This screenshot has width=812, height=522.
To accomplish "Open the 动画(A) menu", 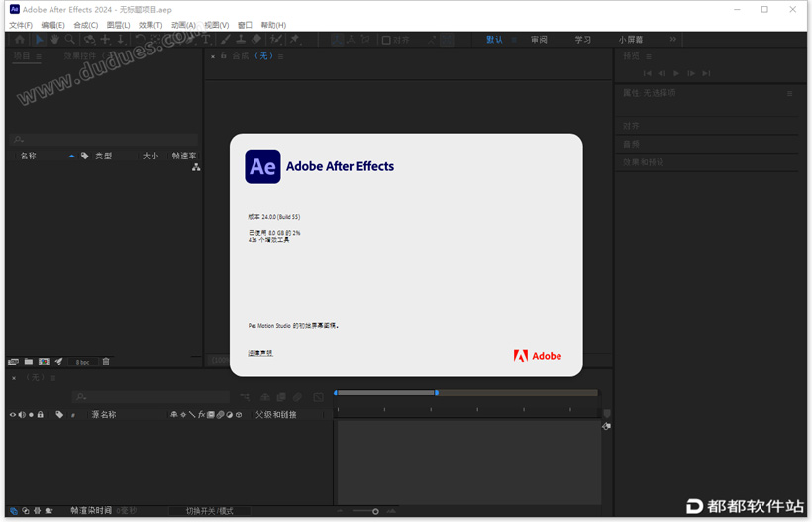I will pyautogui.click(x=183, y=25).
